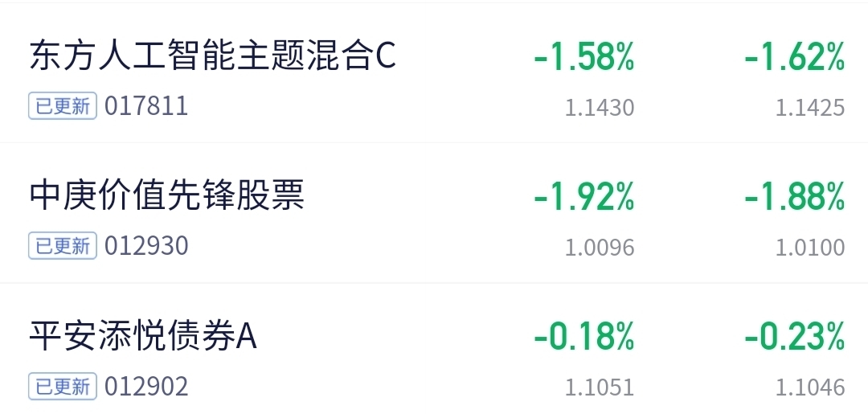Tap the -0.23% change value
868x414 pixels.
tap(795, 337)
